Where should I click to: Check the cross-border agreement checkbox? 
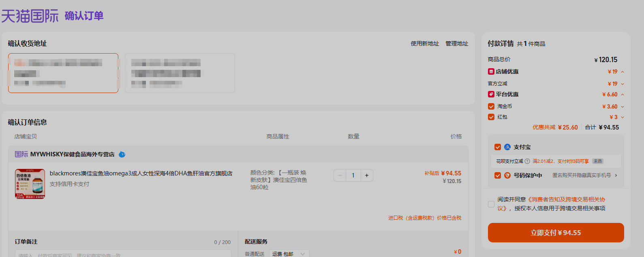point(491,204)
